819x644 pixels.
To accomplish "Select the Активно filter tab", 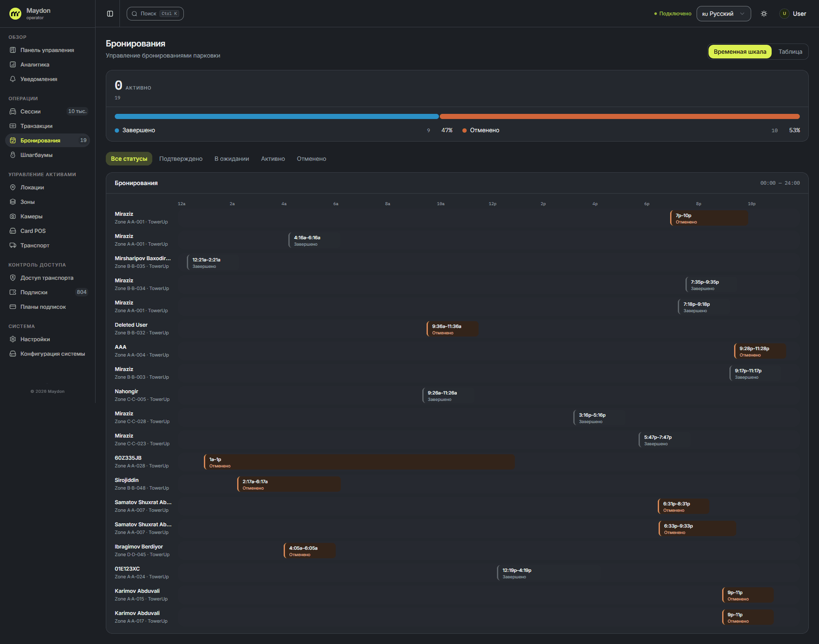I will (273, 159).
